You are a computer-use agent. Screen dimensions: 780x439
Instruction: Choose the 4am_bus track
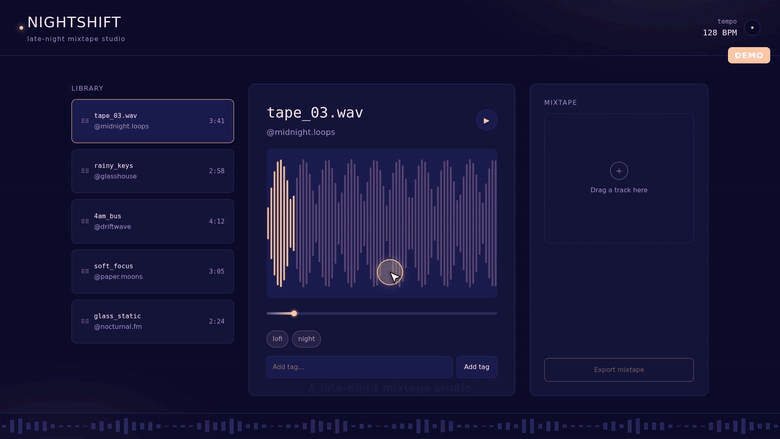point(152,221)
